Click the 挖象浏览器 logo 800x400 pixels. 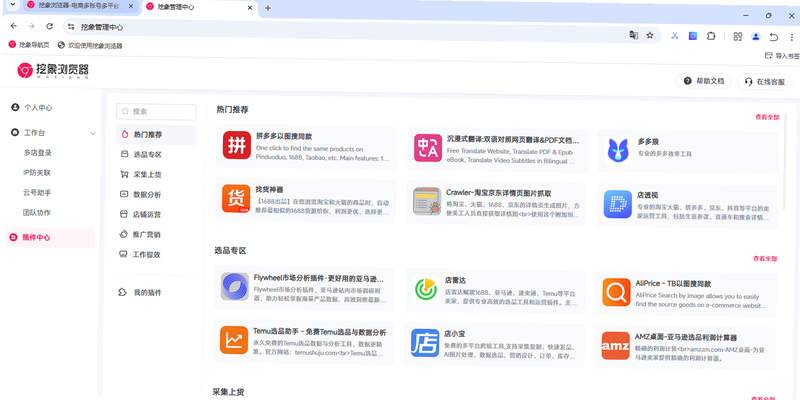pyautogui.click(x=53, y=70)
